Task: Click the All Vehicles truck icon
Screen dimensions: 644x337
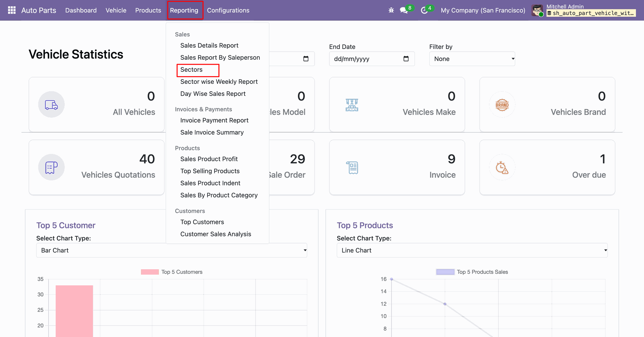Action: point(51,105)
